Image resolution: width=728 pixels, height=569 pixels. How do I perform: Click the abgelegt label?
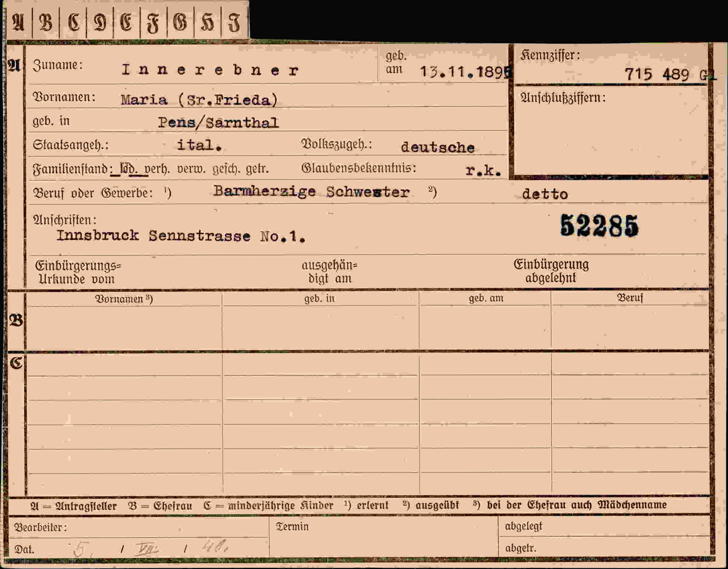tap(524, 526)
